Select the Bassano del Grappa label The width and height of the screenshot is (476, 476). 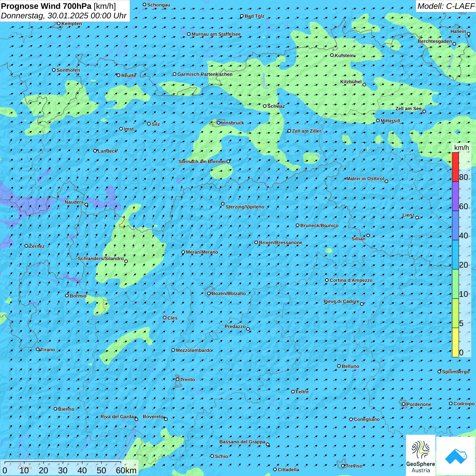tap(242, 442)
